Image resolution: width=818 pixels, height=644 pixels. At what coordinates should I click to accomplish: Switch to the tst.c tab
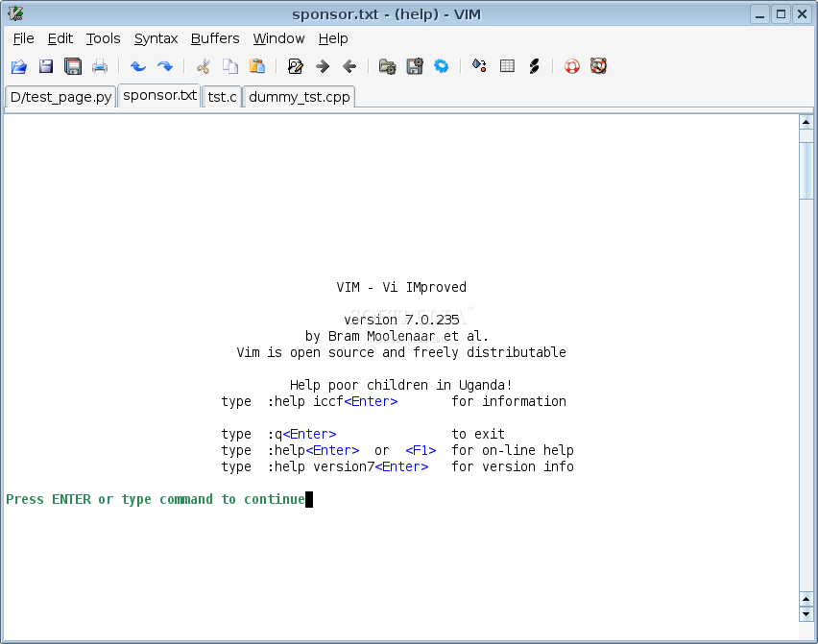pyautogui.click(x=222, y=97)
